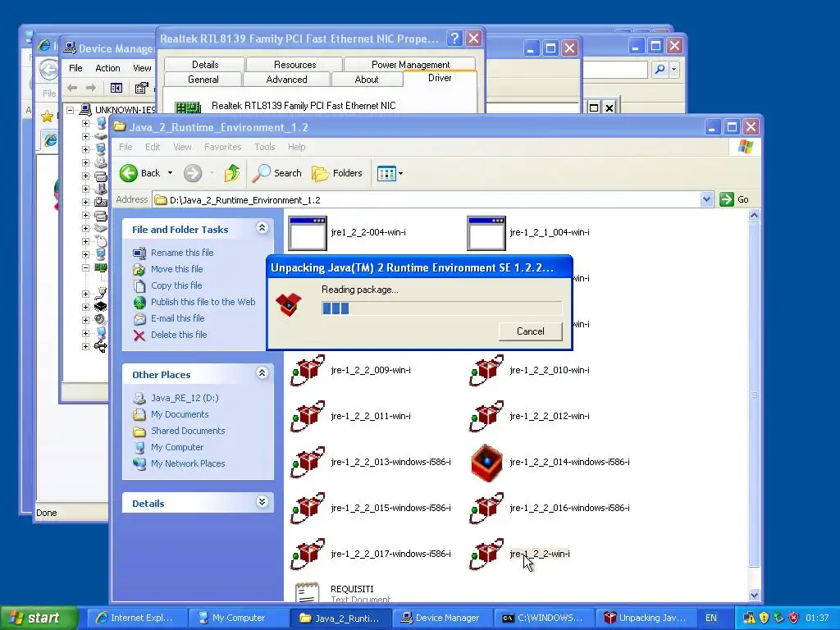The width and height of the screenshot is (840, 630).
Task: Switch to Resources tab in NIC properties
Action: (294, 64)
